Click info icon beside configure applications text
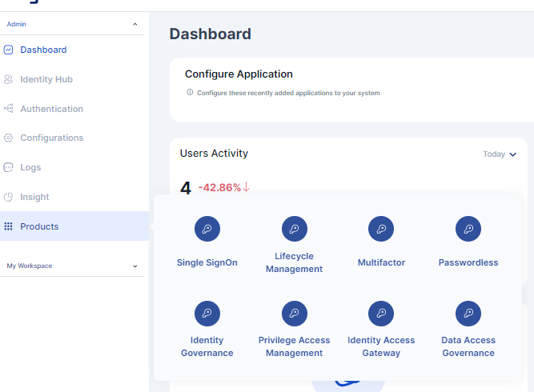534x392 pixels. (190, 93)
